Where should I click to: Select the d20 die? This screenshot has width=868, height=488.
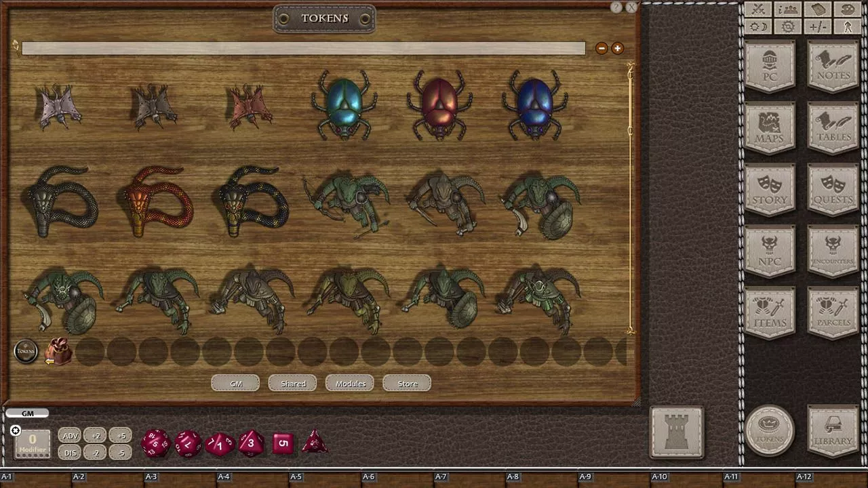click(155, 443)
